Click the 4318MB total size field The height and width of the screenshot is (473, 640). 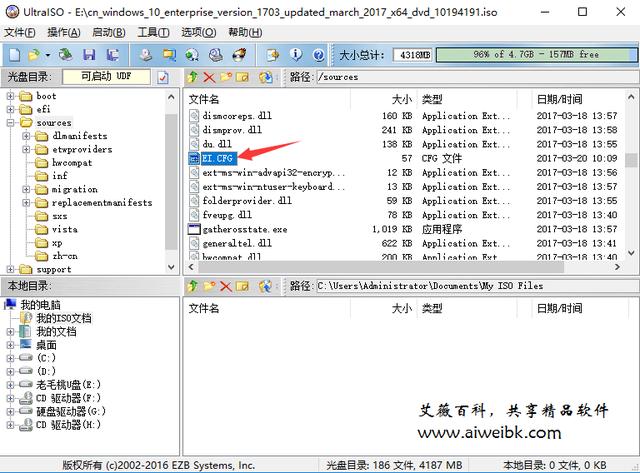tap(413, 55)
